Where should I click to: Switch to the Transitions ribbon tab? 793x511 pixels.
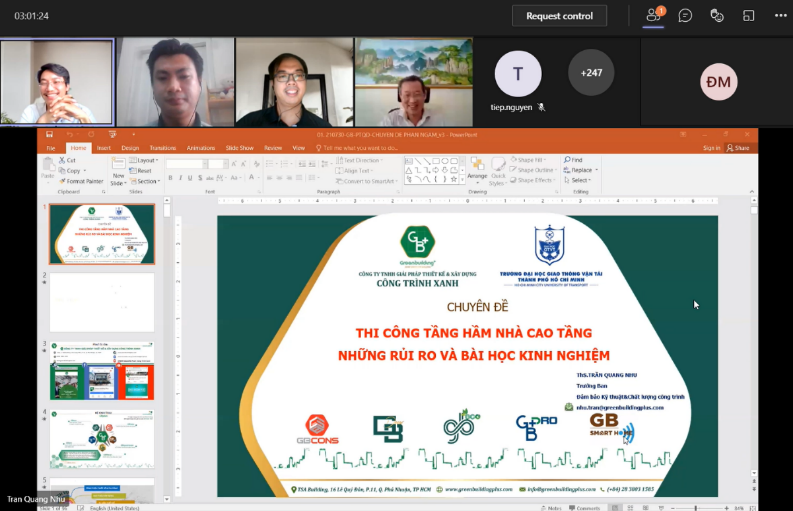click(x=162, y=147)
